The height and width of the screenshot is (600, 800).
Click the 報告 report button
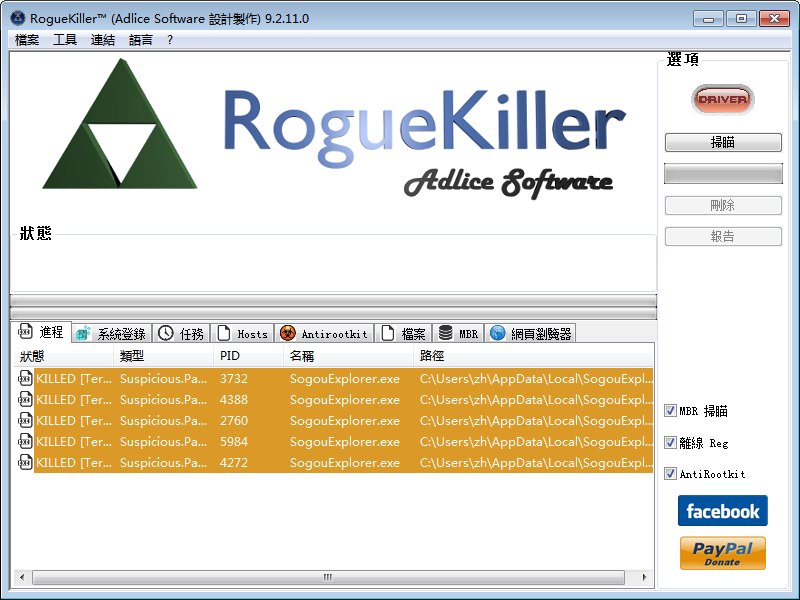click(723, 236)
